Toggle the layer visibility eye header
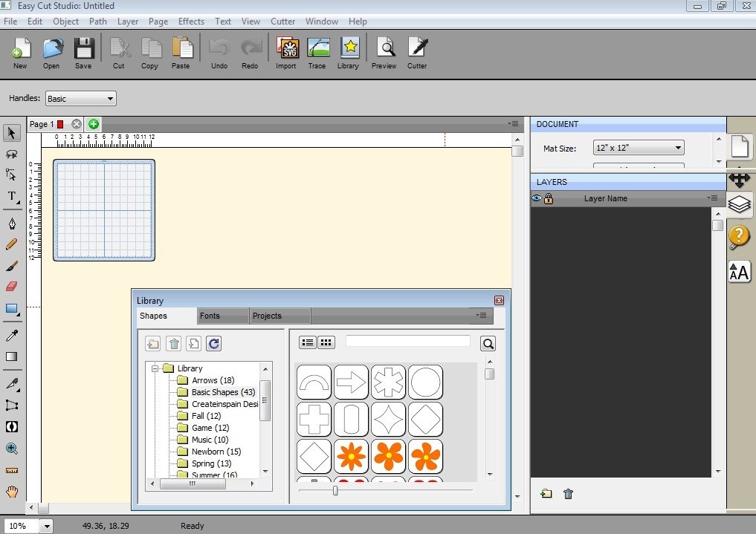756x534 pixels. tap(537, 198)
